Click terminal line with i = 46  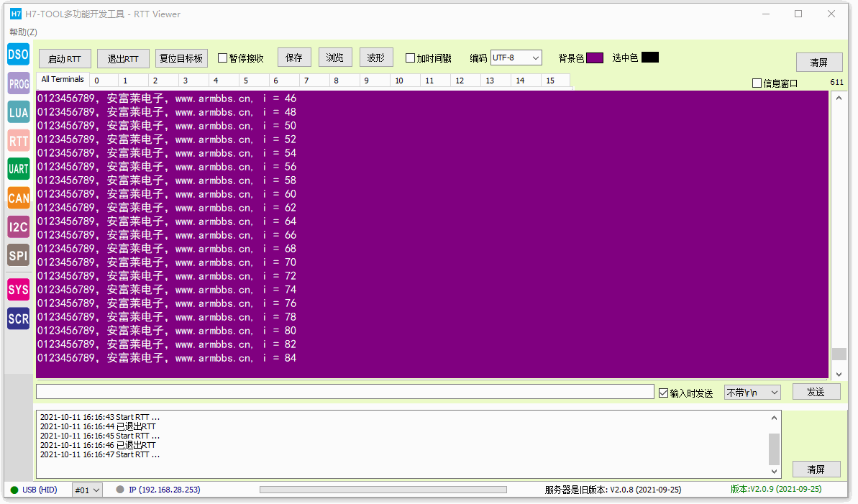[166, 98]
